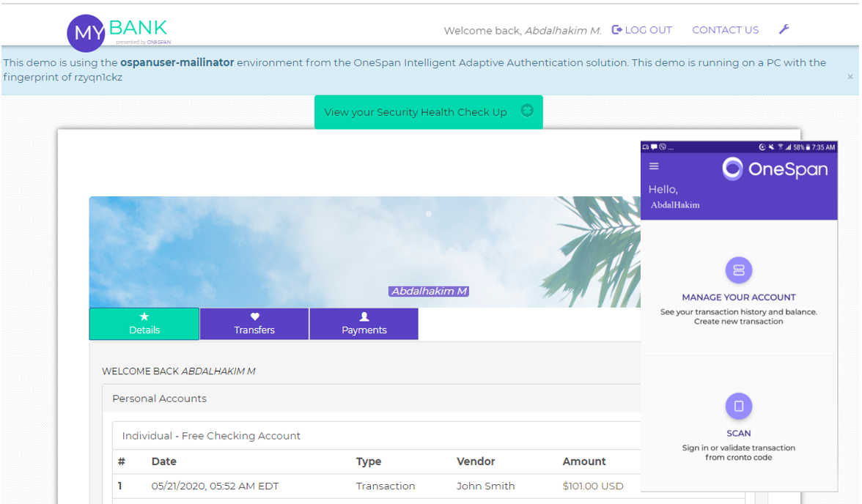Click the palm tree banner image
Image resolution: width=862 pixels, height=504 pixels.
[x=364, y=252]
